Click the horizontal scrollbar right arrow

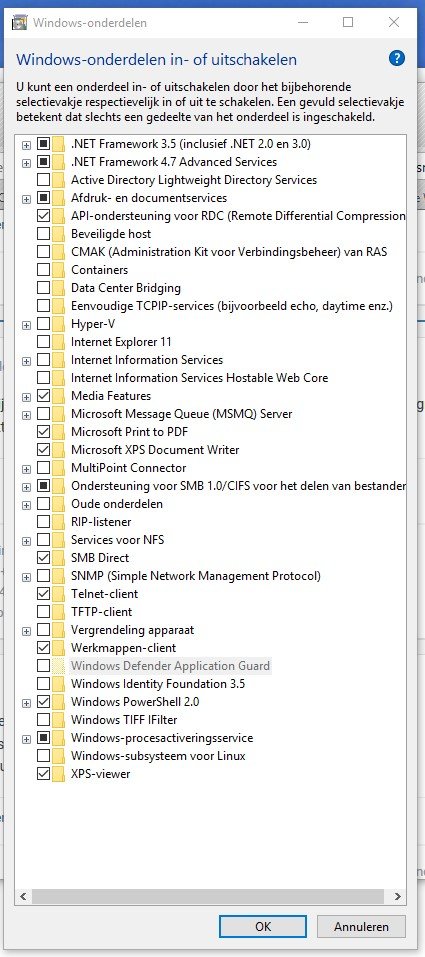tap(398, 897)
